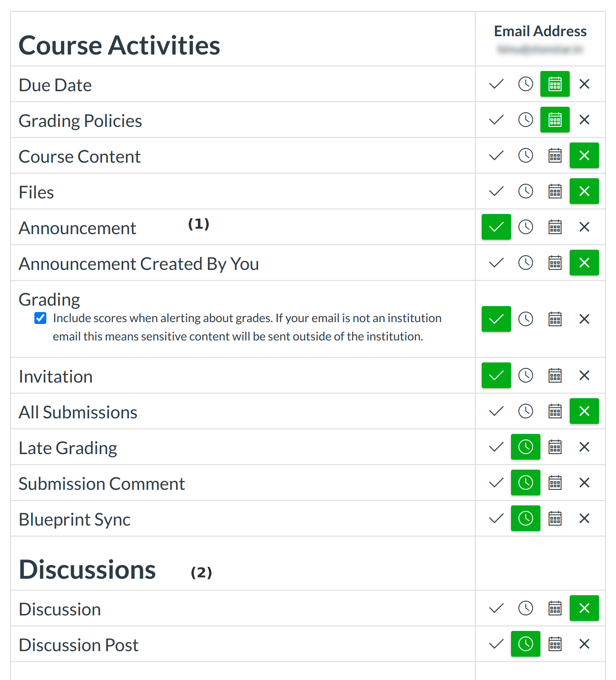Select daily summary clock for Grading Policies
Screen dimensions: 616x680
click(526, 120)
